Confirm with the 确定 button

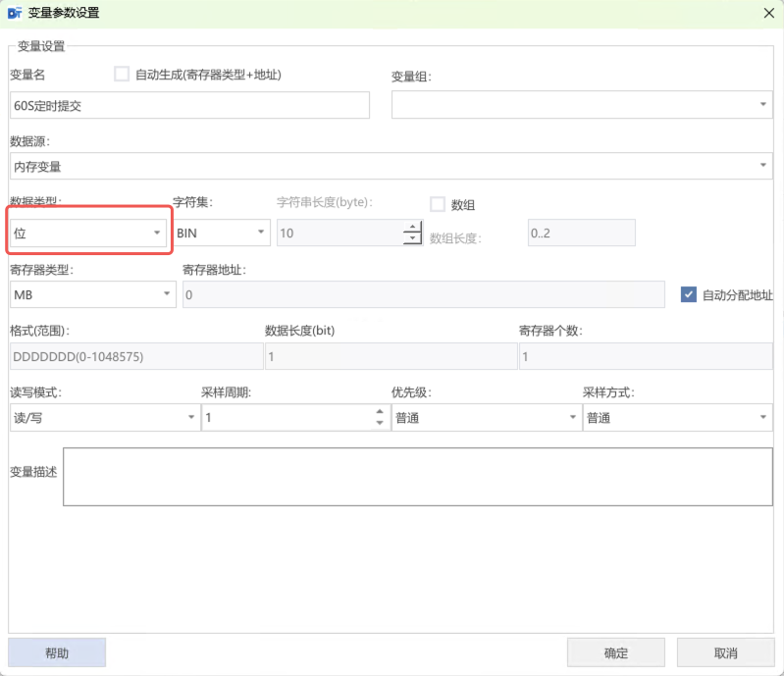click(x=616, y=652)
